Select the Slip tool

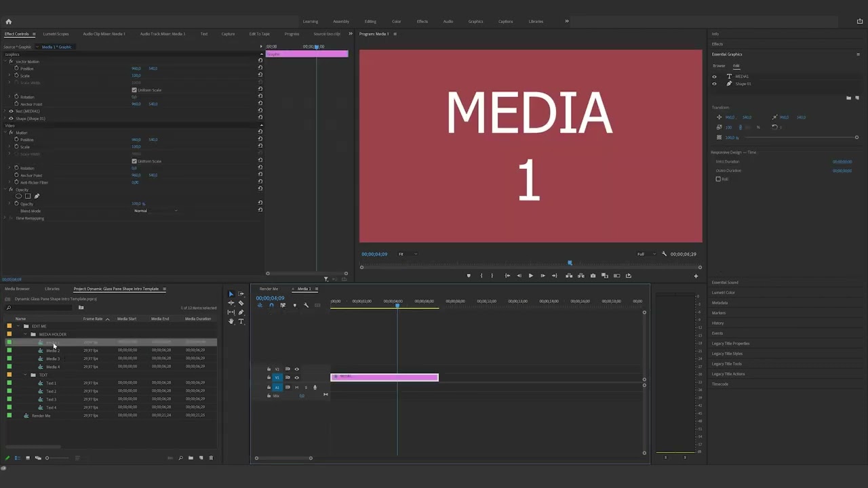click(231, 312)
